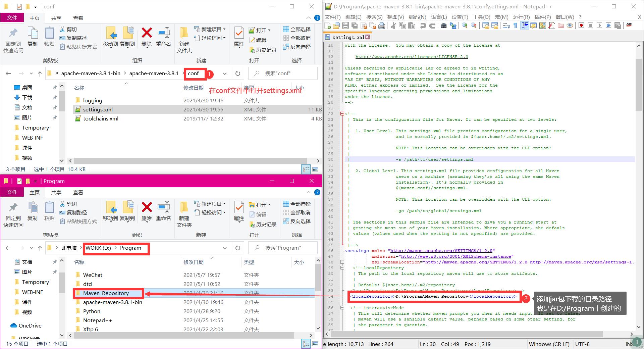Viewport: 644px width, 349px height.
Task: Open the 打开 dropdown in conf window ribbon
Action: click(260, 30)
